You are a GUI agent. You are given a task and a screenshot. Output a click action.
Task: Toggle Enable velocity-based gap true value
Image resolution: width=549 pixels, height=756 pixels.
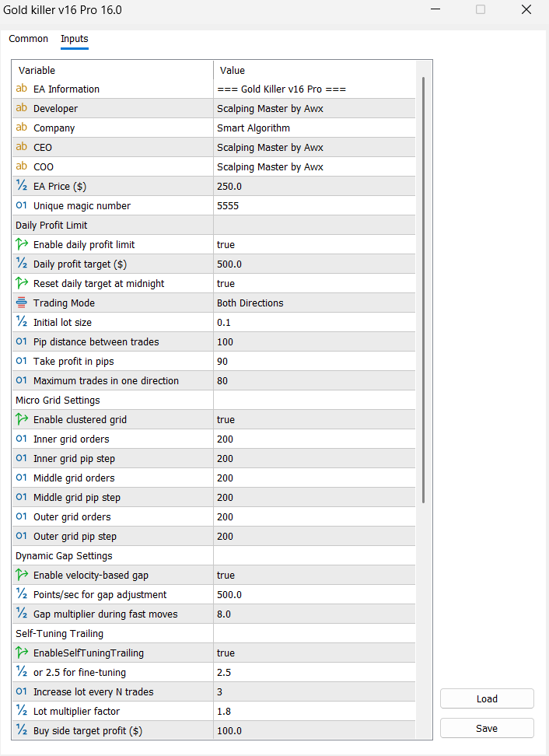click(x=315, y=576)
